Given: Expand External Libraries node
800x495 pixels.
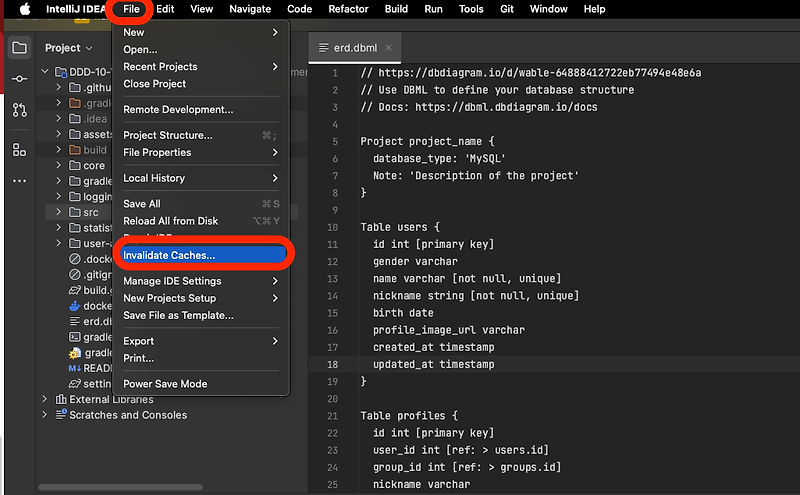Looking at the screenshot, I should coord(45,399).
